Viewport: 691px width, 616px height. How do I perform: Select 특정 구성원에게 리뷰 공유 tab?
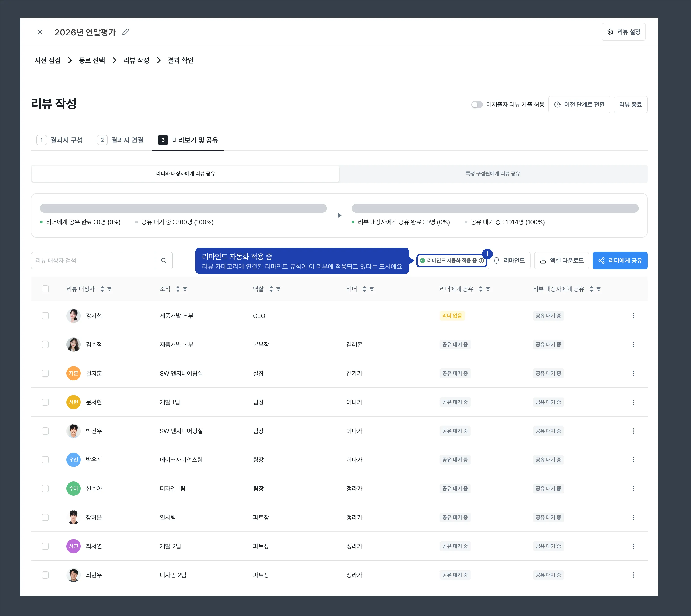click(493, 173)
